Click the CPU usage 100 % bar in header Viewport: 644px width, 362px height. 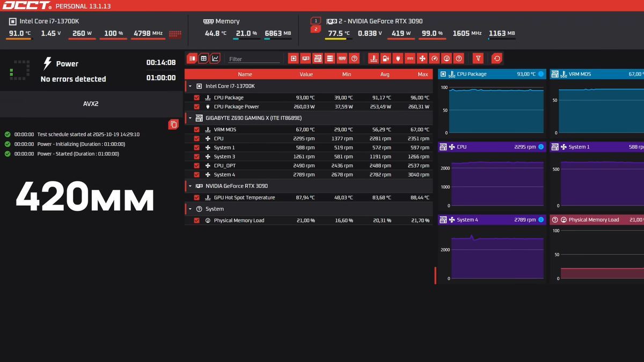point(112,39)
